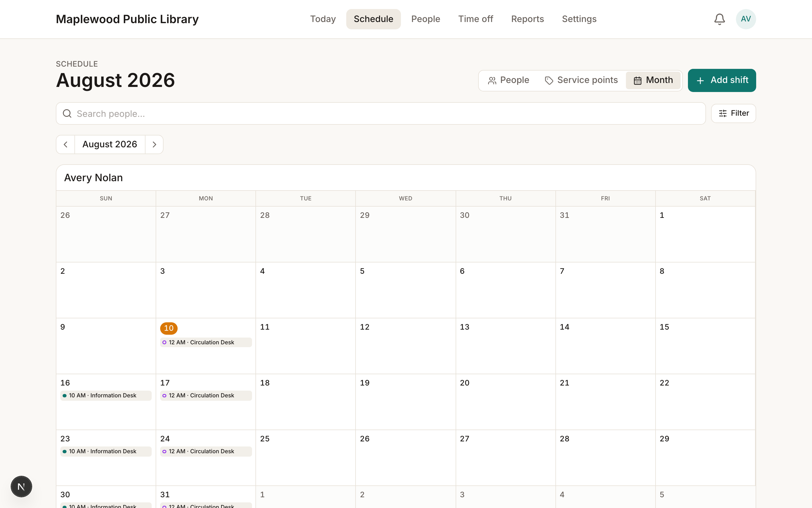Screen dimensions: 812x508
Task: Select day 9 in calendar
Action: pos(106,346)
